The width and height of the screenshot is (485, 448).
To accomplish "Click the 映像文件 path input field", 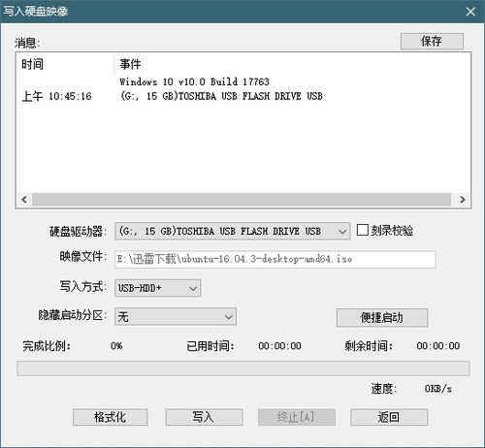I will tap(275, 259).
